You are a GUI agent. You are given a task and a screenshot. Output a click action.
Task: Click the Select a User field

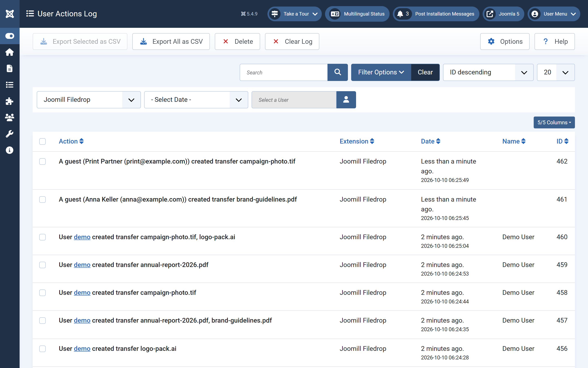pos(294,100)
